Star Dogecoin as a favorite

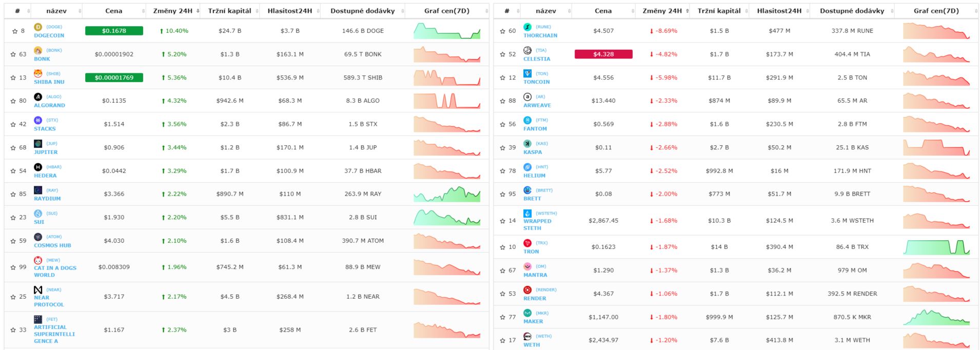pos(15,31)
